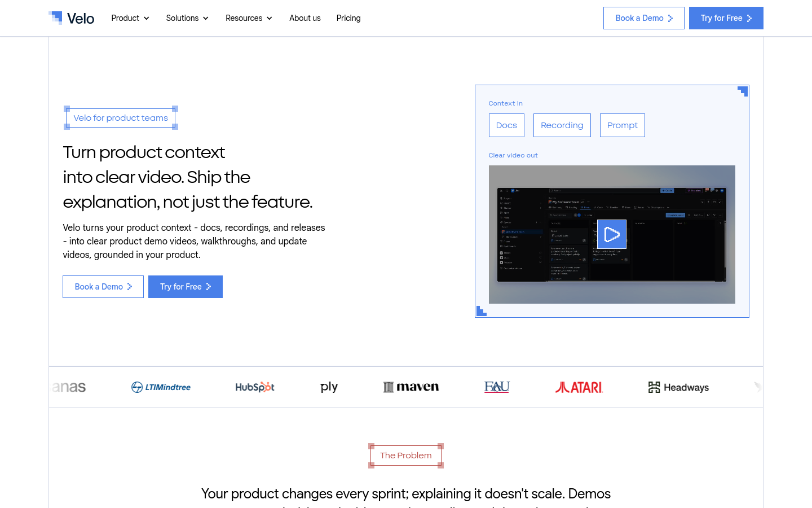The height and width of the screenshot is (508, 812).
Task: Click the ply logo
Action: [329, 387]
